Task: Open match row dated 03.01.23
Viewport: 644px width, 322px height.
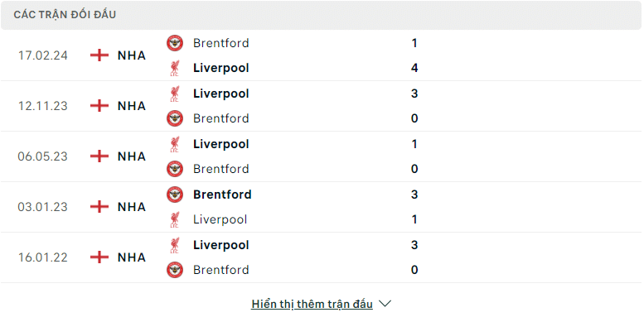Action: point(321,207)
